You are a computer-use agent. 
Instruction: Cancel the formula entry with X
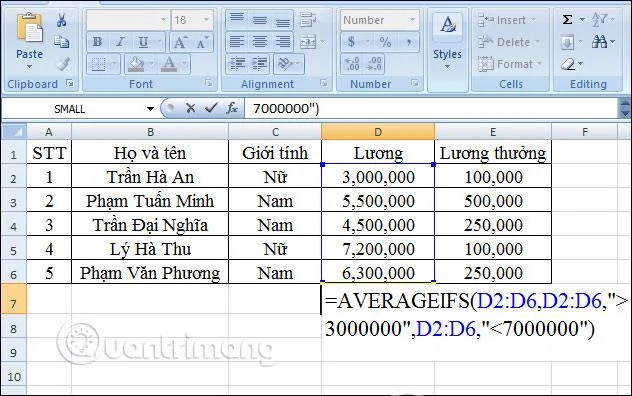click(190, 108)
